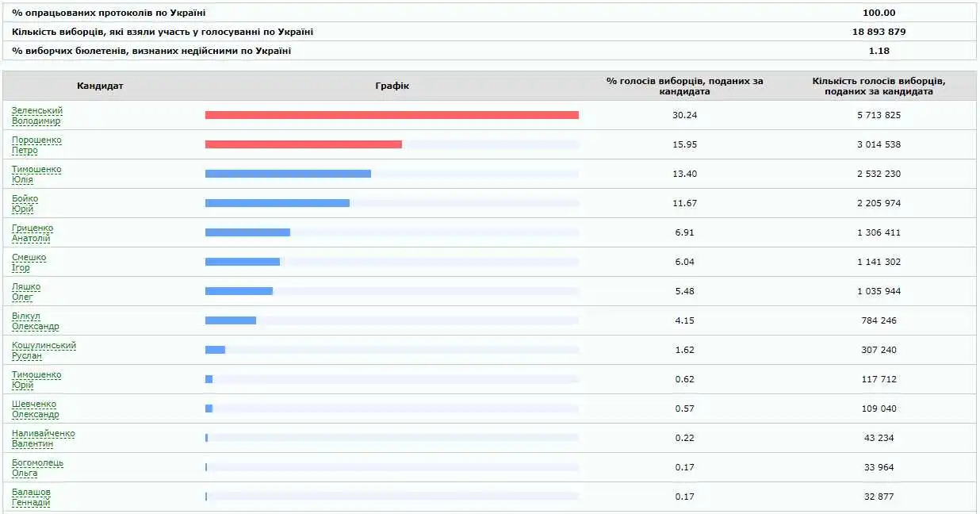
Task: Click the Балашов Геннадій link
Action: 32,497
